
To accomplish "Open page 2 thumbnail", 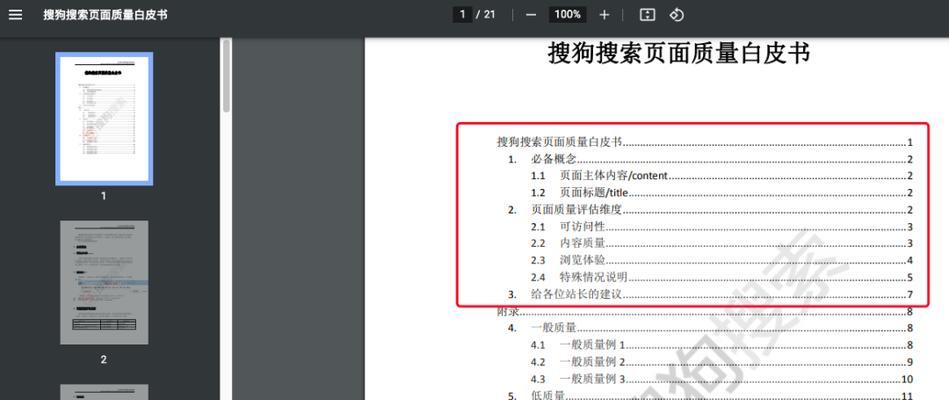I will click(x=104, y=283).
